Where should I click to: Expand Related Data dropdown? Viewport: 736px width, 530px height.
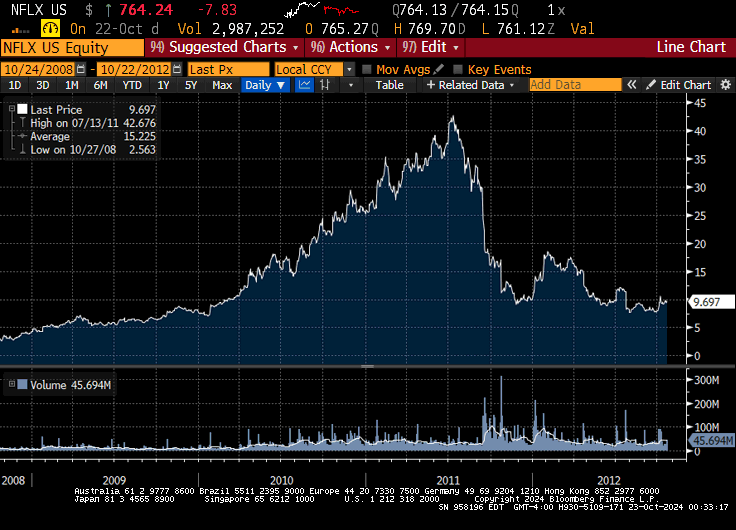click(470, 85)
